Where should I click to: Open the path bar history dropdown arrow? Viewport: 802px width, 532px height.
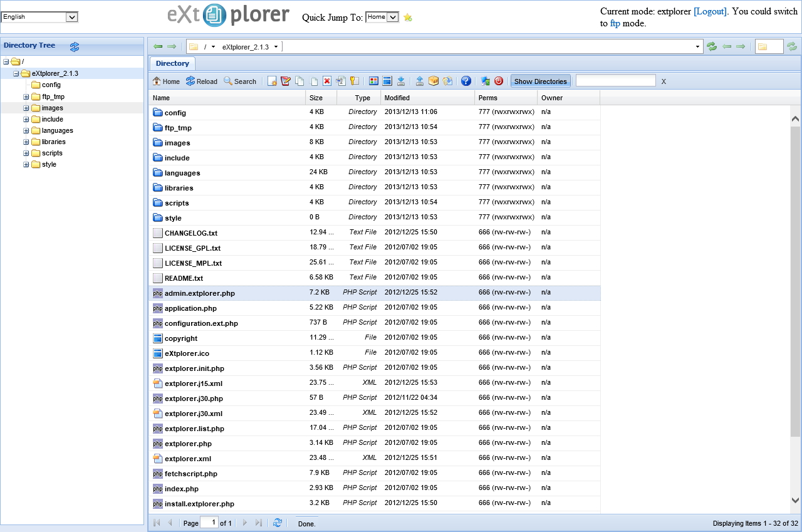pyautogui.click(x=698, y=47)
